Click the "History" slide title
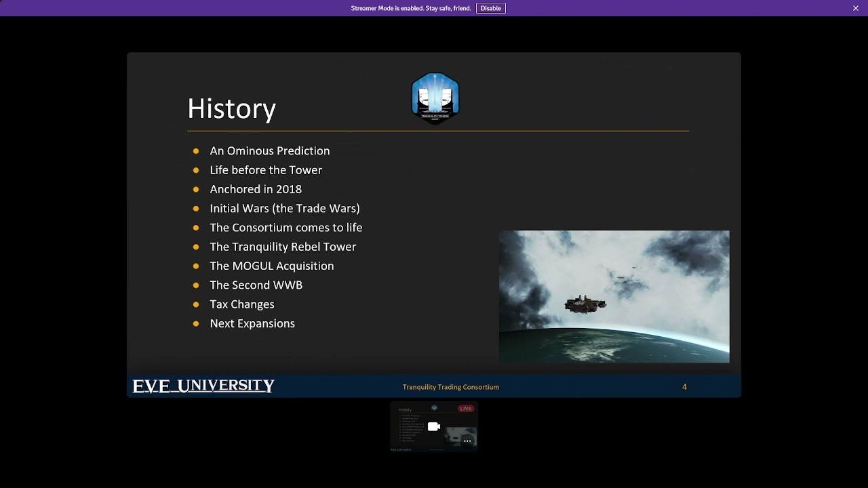868x488 pixels. coord(231,108)
